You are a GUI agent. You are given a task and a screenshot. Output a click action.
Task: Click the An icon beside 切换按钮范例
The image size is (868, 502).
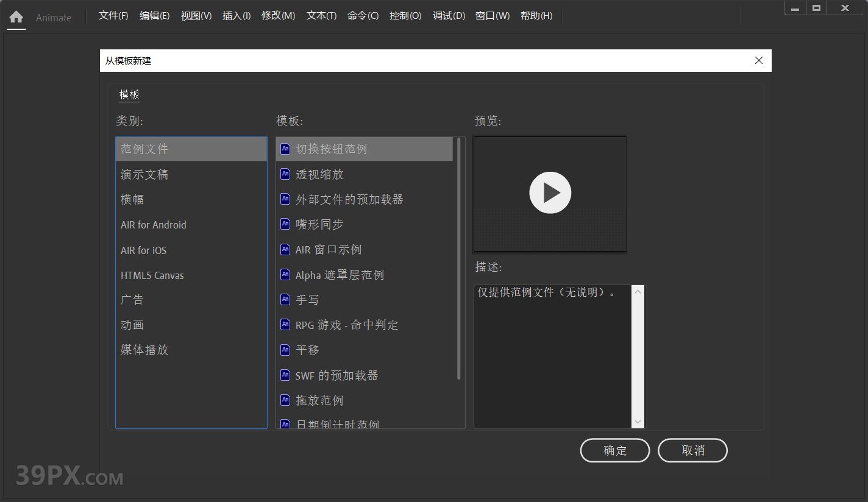point(285,149)
